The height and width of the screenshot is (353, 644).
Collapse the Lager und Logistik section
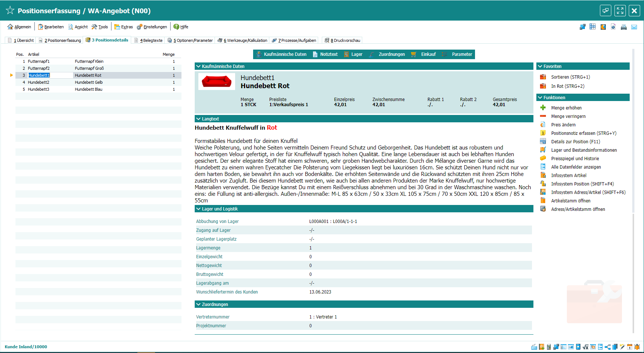click(x=198, y=209)
